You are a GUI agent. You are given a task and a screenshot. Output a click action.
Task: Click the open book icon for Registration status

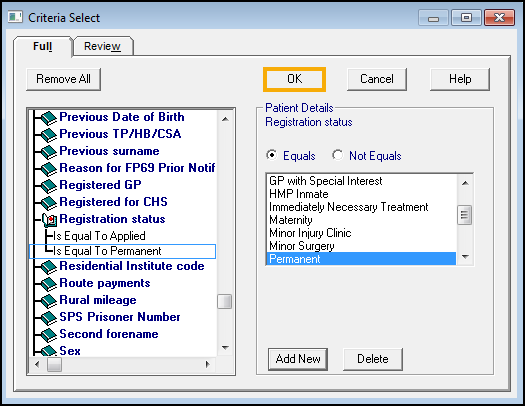click(50, 220)
